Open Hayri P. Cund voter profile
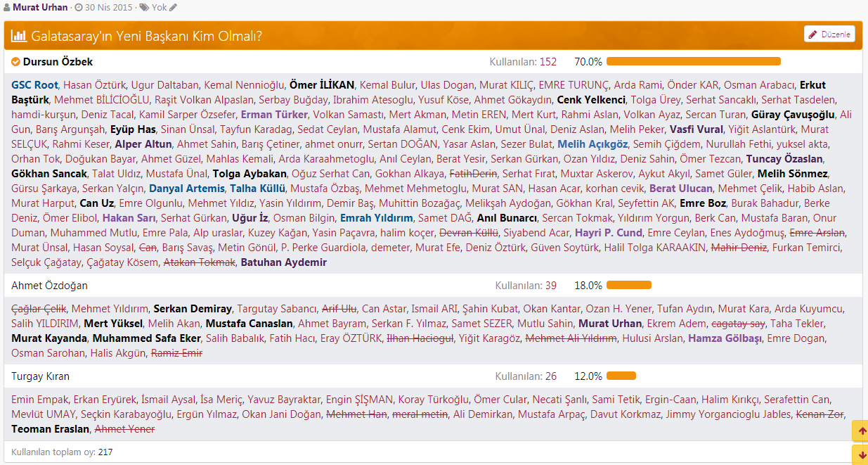The image size is (868, 465). (609, 233)
